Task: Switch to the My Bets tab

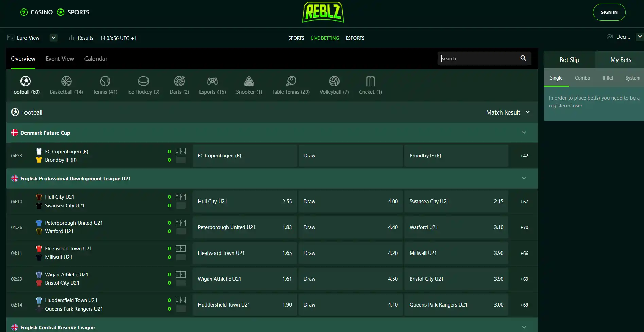Action: click(x=621, y=60)
